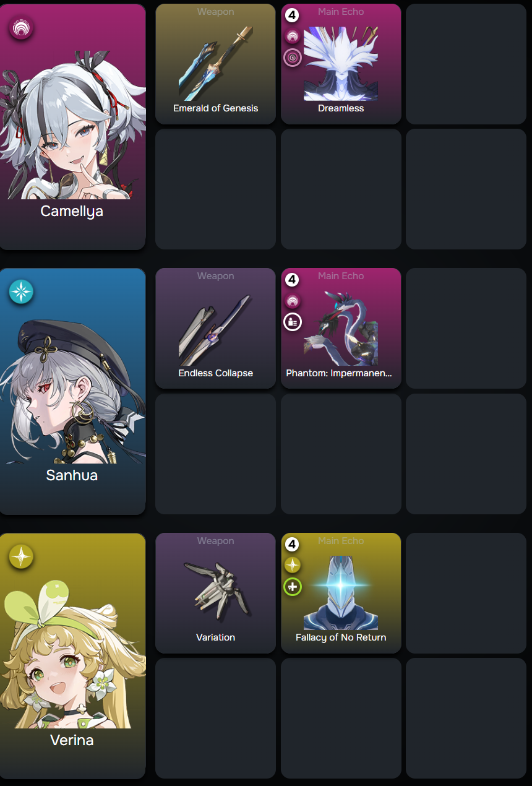Click second sonata icon on Dreamless echo

click(293, 58)
